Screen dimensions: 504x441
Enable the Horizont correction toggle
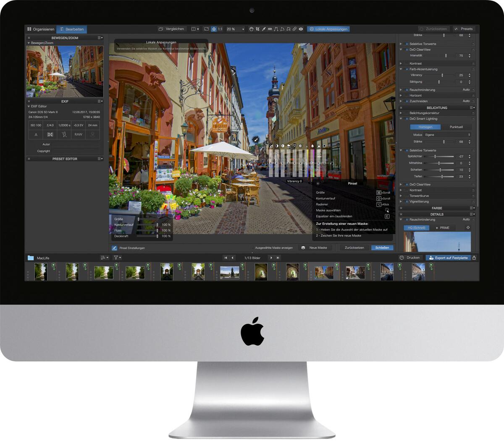click(407, 95)
